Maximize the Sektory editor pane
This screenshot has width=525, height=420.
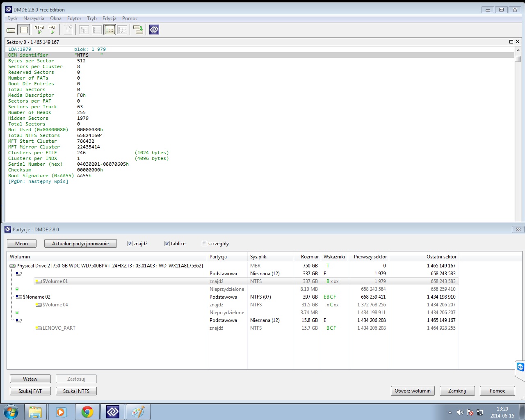point(511,42)
